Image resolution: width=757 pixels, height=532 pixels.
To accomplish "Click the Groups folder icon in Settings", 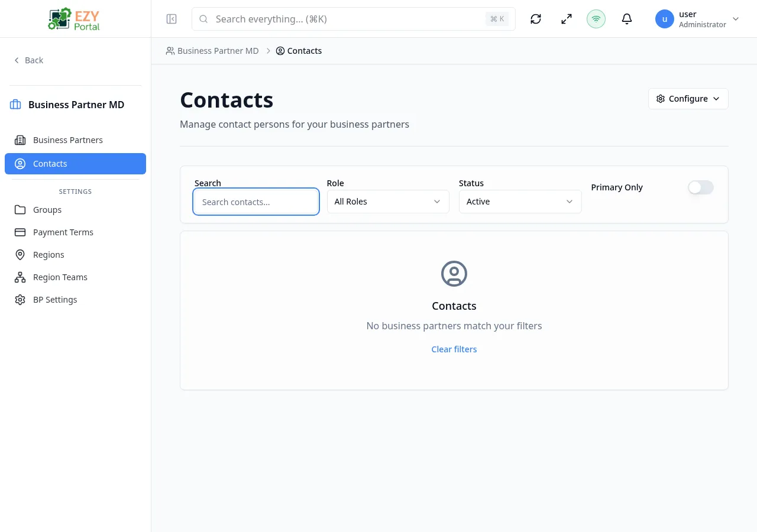I will click(x=20, y=209).
